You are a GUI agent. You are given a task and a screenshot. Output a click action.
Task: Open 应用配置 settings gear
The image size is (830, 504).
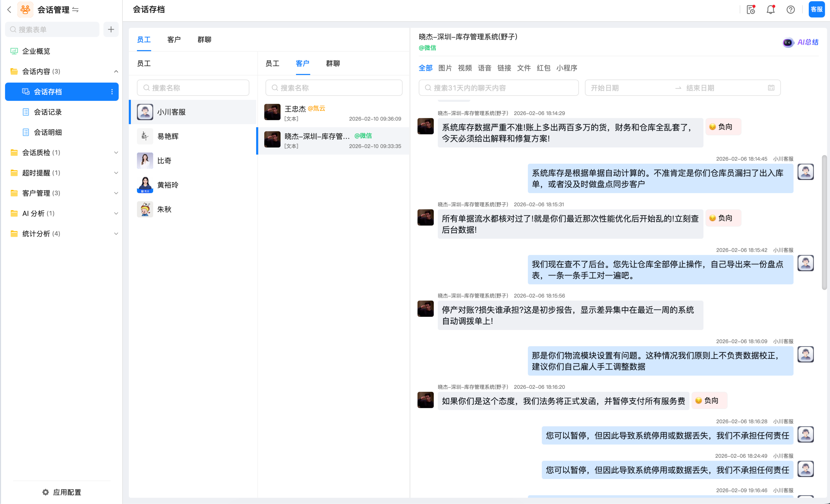pyautogui.click(x=45, y=492)
